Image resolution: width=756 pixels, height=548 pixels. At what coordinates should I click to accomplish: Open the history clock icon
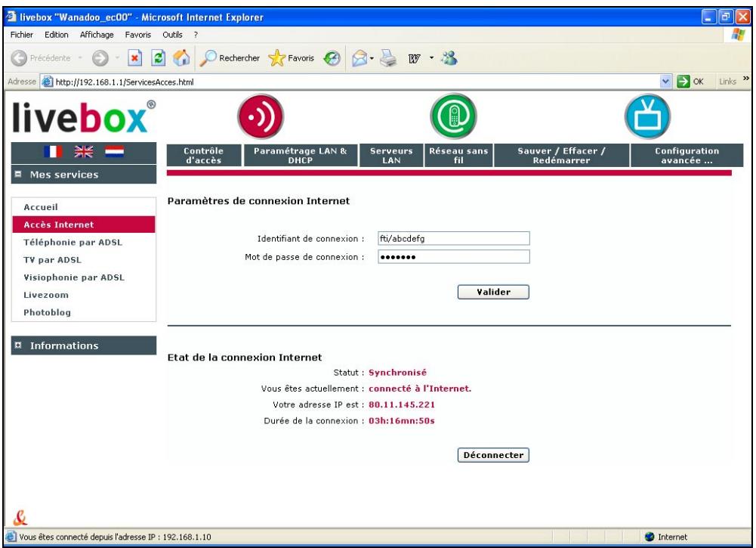click(x=332, y=58)
